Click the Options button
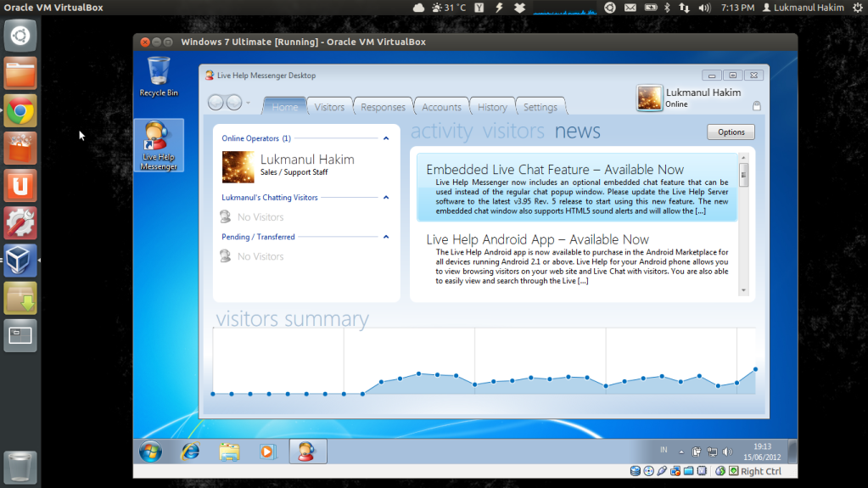 (731, 132)
